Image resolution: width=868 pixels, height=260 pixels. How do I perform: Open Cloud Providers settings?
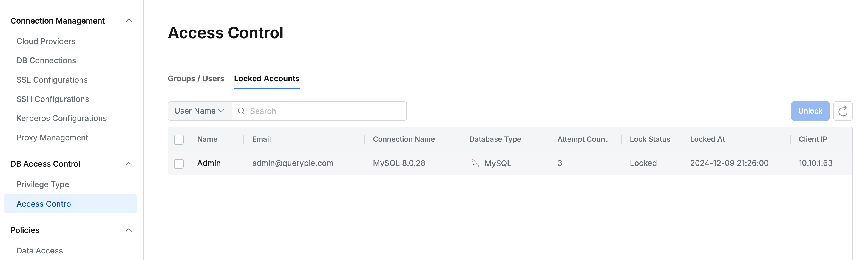(x=46, y=41)
